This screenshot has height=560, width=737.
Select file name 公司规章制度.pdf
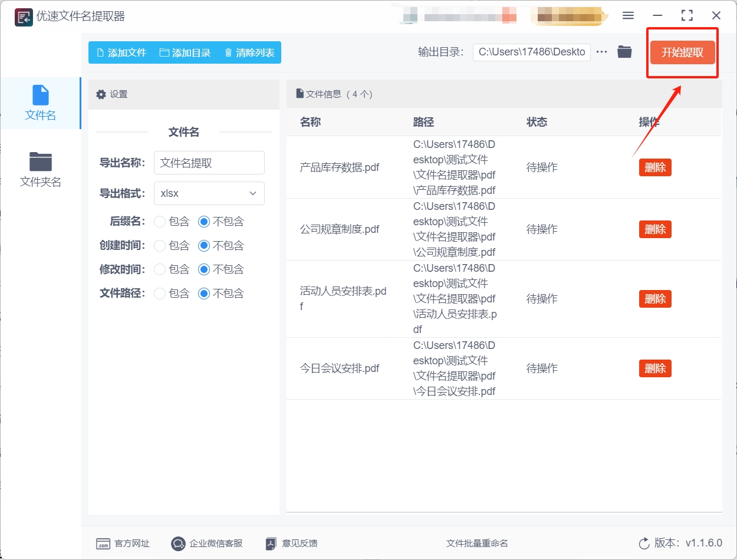[x=340, y=229]
